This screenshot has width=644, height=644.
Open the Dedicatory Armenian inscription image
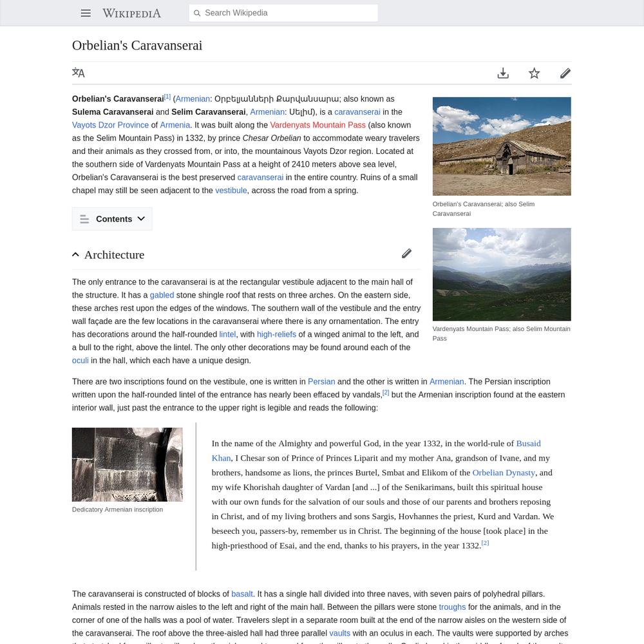point(128,464)
